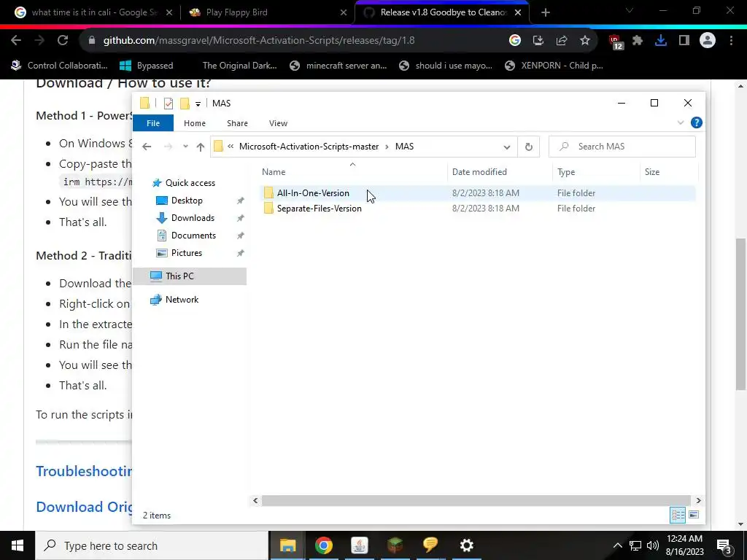Open Chrome profile avatar

pos(708,41)
